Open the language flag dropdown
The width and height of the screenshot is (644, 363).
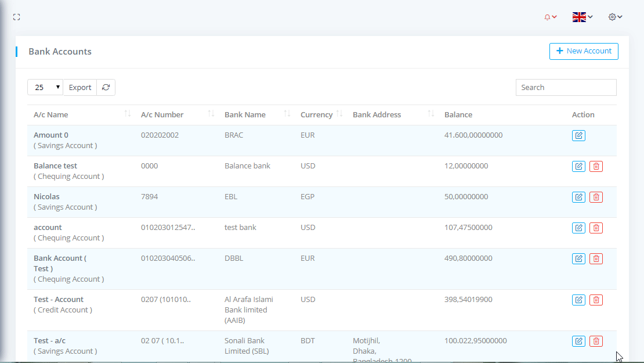pyautogui.click(x=582, y=17)
